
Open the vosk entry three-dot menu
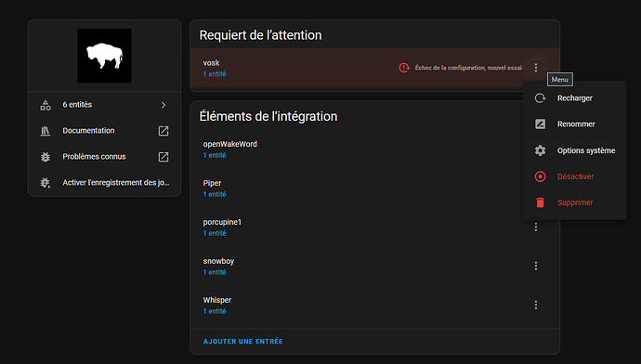535,68
